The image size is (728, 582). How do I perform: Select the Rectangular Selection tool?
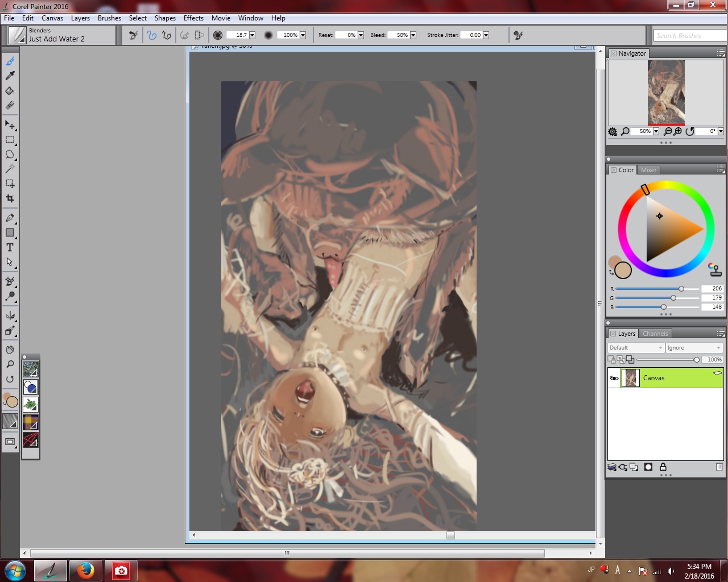10,139
